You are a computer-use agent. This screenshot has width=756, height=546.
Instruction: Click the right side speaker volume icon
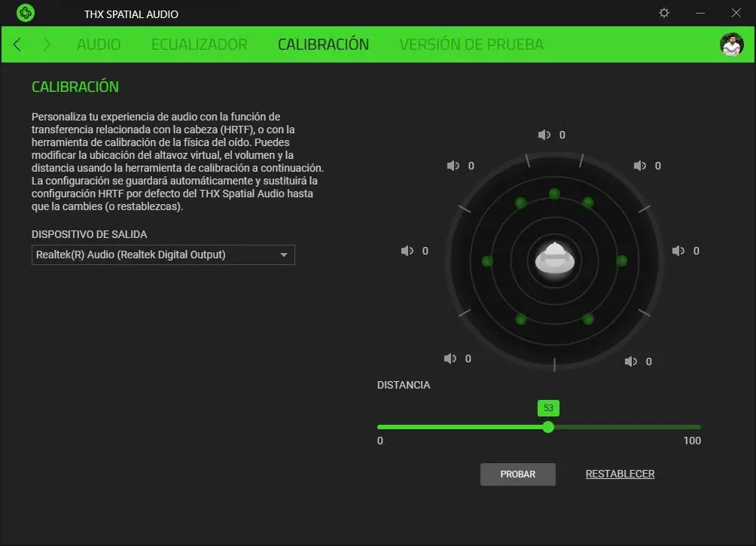click(x=678, y=251)
